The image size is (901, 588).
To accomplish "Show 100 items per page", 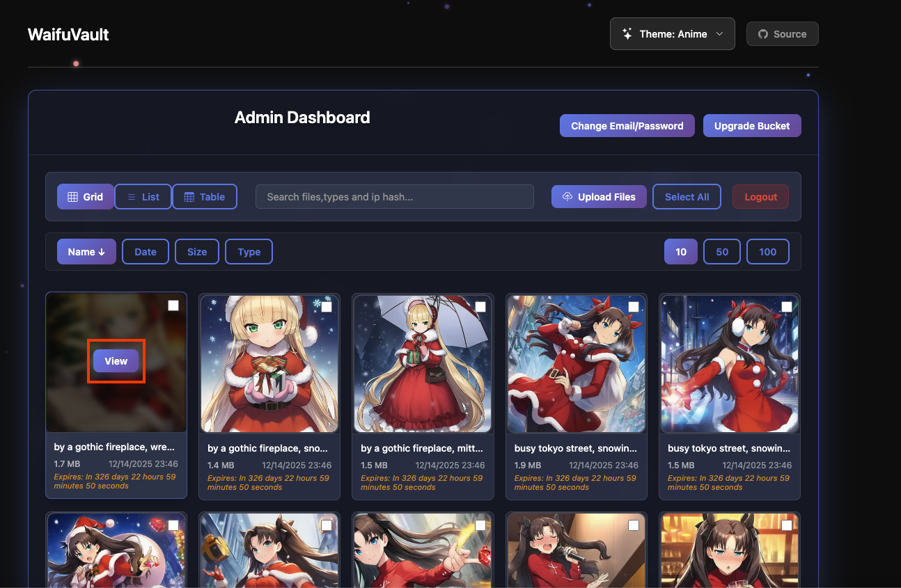I will (x=767, y=252).
